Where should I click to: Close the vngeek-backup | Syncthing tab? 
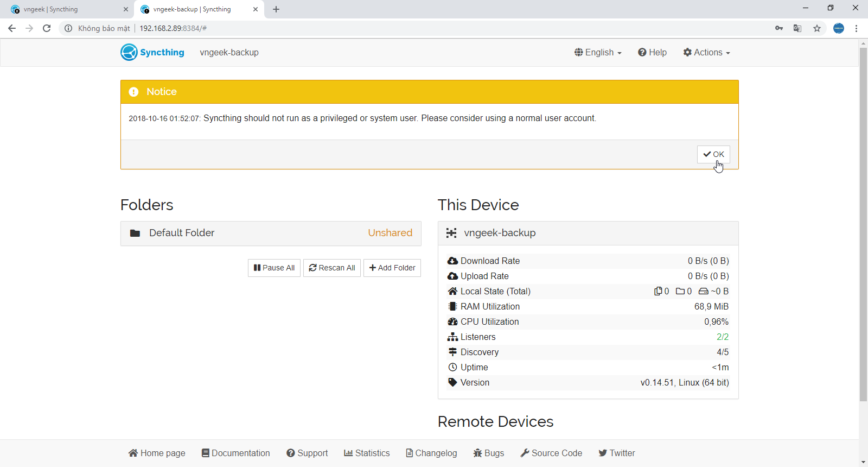point(256,9)
